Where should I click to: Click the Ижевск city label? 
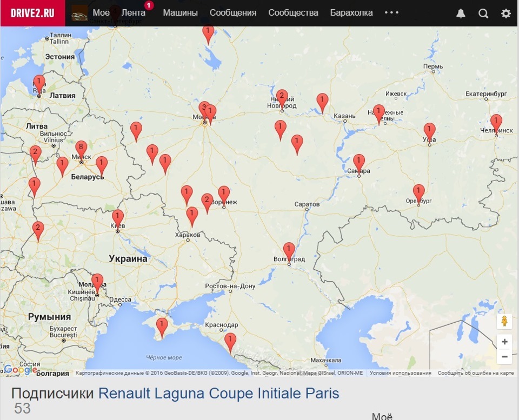(x=396, y=94)
